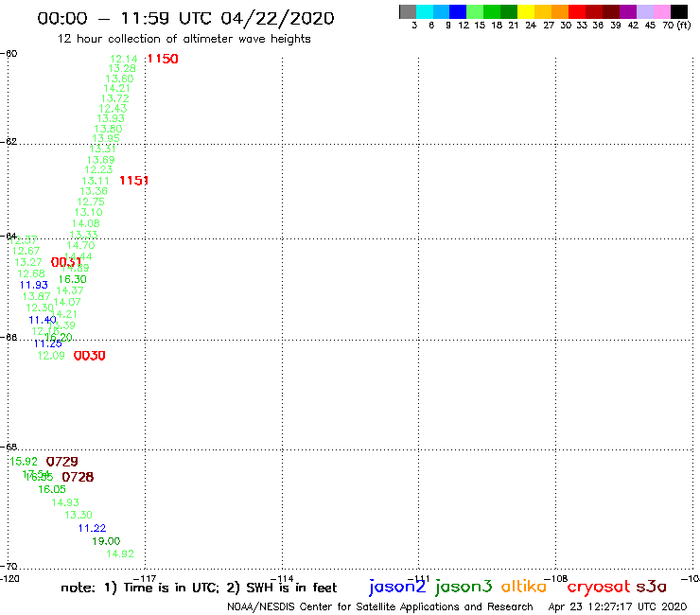Click the value 13.27
Viewport: 700px width, 615px height.
pos(28,262)
